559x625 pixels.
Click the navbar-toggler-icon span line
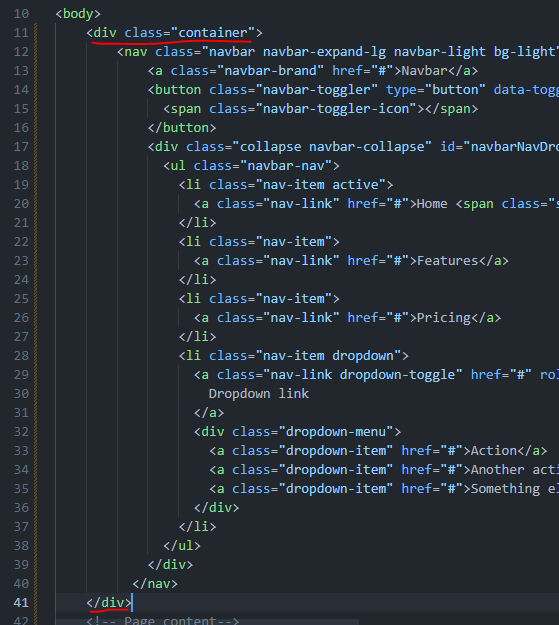(x=321, y=109)
